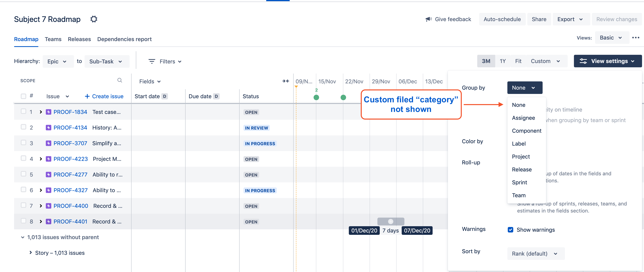Click the plus on the PROOF-4401 timeline bar
The image size is (644, 272).
(391, 222)
